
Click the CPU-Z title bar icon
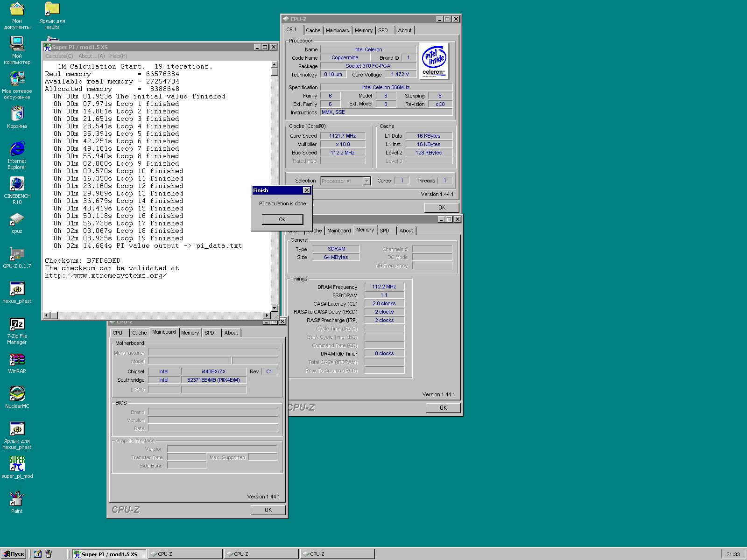(x=286, y=19)
